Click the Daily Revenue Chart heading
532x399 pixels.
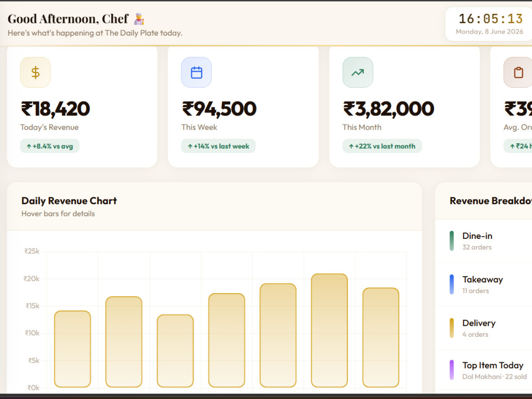[x=69, y=201]
